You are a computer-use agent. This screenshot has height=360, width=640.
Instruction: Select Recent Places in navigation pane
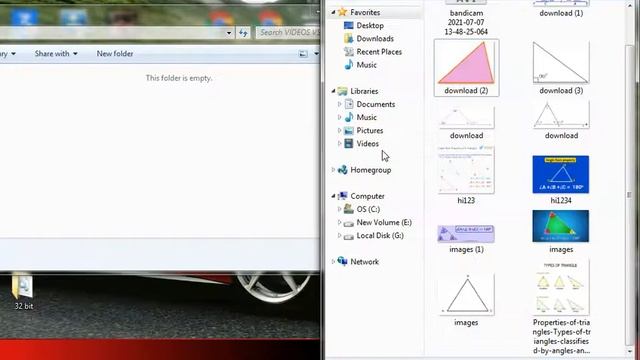(379, 51)
